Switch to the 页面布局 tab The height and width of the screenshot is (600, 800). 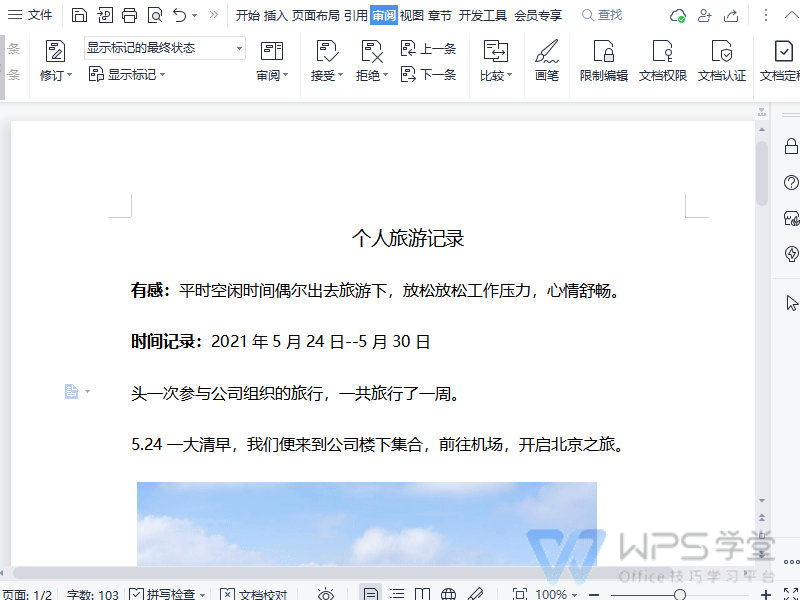[x=315, y=16]
